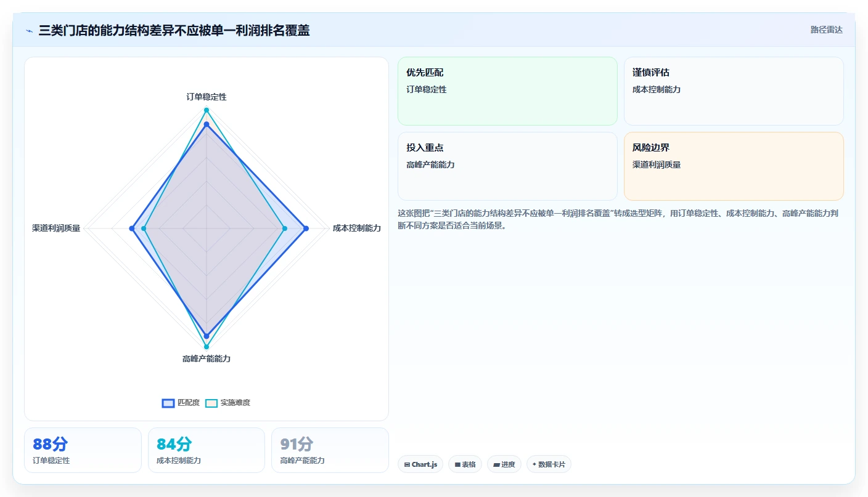Click the blue 匹配度 point on 渠道利润质量 axis

(131, 228)
